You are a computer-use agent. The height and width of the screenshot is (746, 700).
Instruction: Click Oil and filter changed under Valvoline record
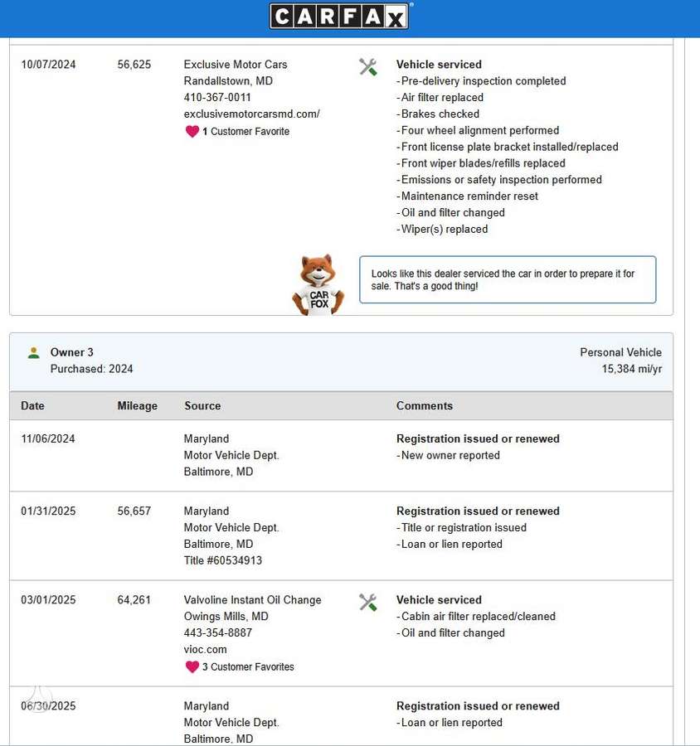pos(450,632)
